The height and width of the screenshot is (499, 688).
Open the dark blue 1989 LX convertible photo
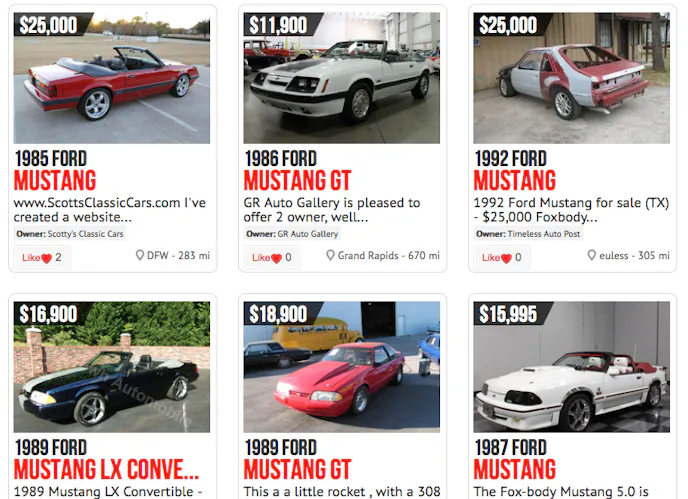112,367
